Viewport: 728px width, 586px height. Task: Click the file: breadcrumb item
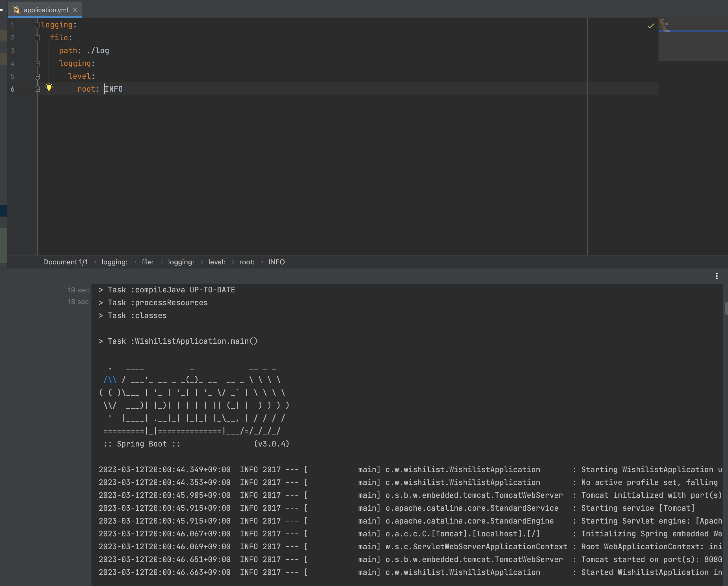[148, 262]
